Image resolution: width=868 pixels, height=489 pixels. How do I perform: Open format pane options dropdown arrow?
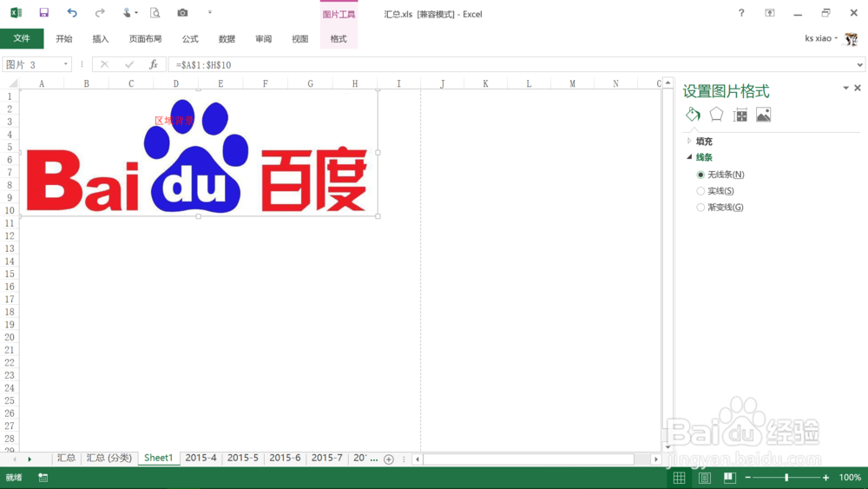point(845,88)
